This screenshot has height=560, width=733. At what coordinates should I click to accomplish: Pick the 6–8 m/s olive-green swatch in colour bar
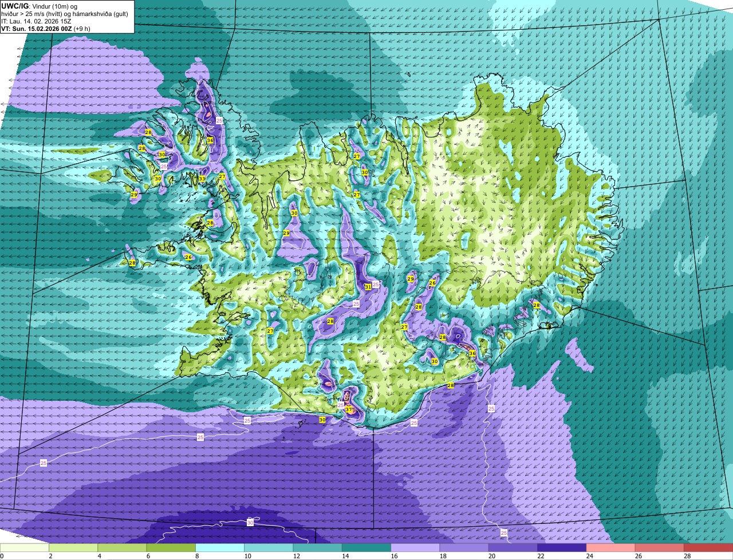click(171, 547)
